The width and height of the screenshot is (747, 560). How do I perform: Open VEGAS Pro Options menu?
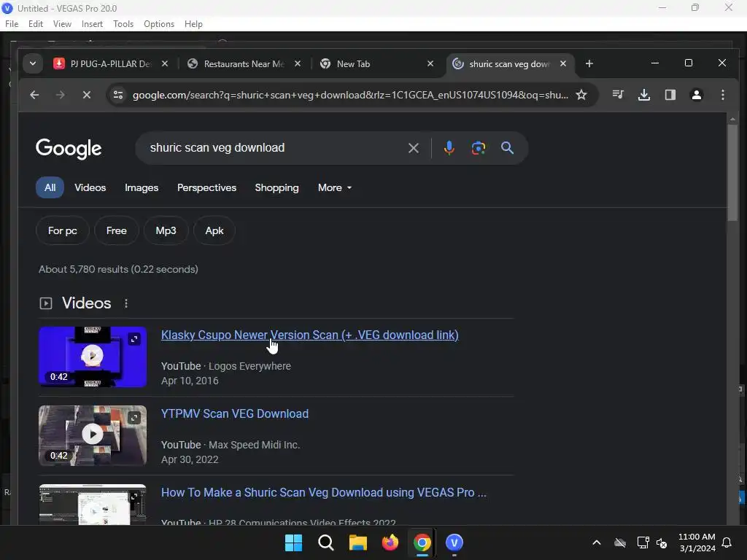(x=159, y=24)
